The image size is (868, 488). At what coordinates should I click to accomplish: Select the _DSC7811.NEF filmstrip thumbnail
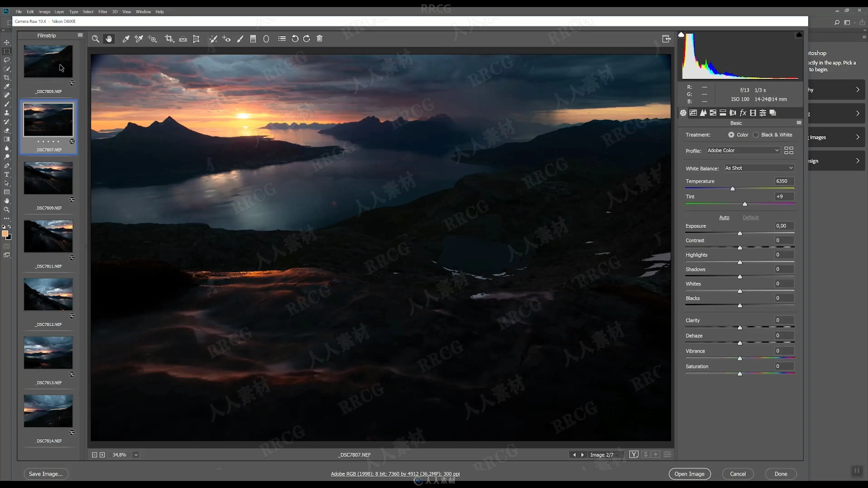(x=48, y=236)
